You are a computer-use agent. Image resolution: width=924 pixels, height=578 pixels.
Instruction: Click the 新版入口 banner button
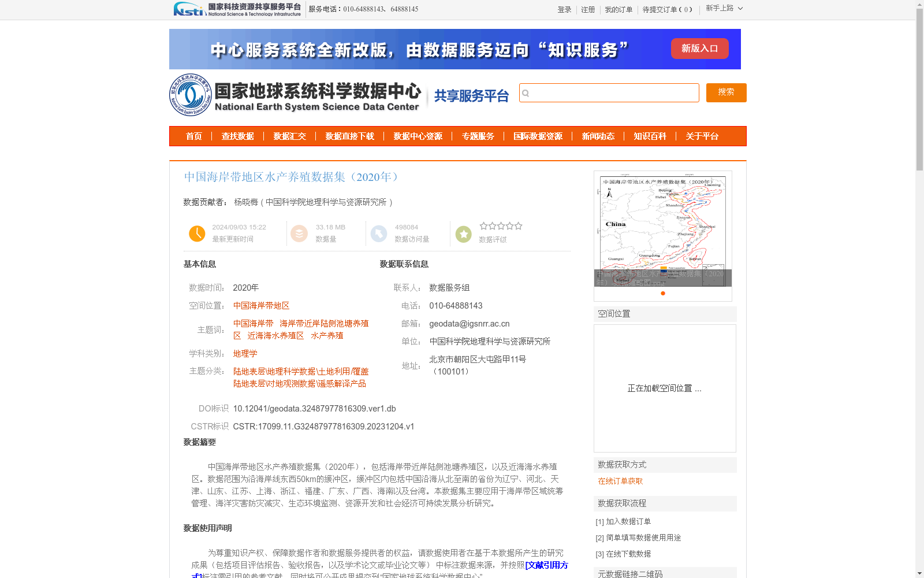[699, 49]
